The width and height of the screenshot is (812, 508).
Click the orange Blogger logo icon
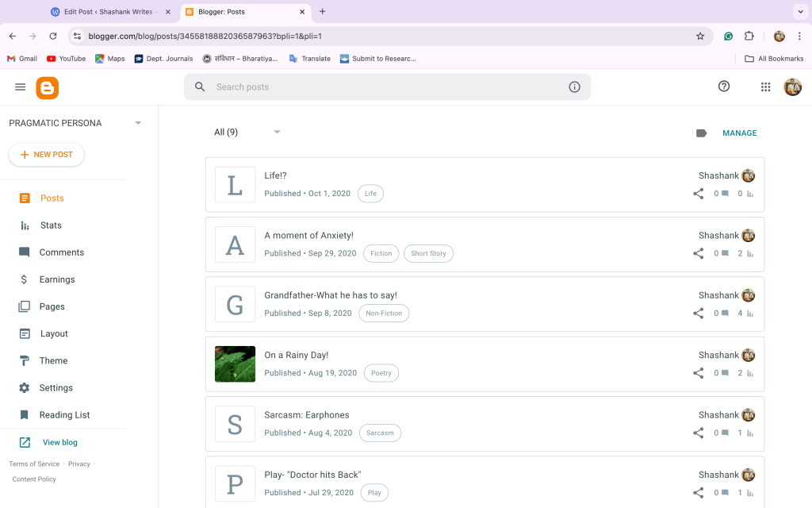48,87
